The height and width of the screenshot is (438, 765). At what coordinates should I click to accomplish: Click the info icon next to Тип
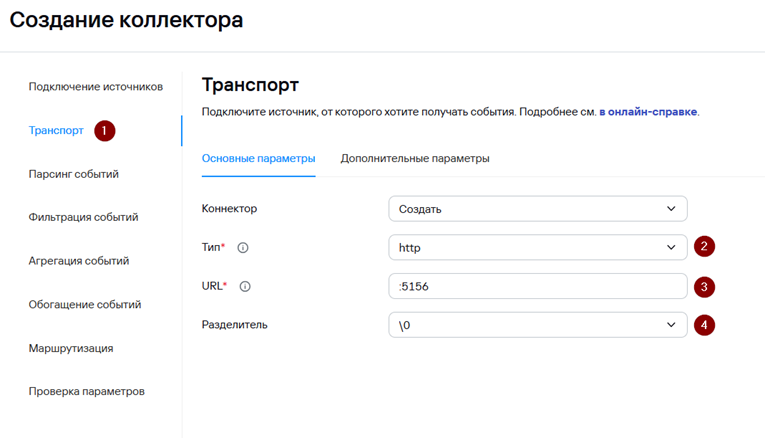(x=243, y=248)
